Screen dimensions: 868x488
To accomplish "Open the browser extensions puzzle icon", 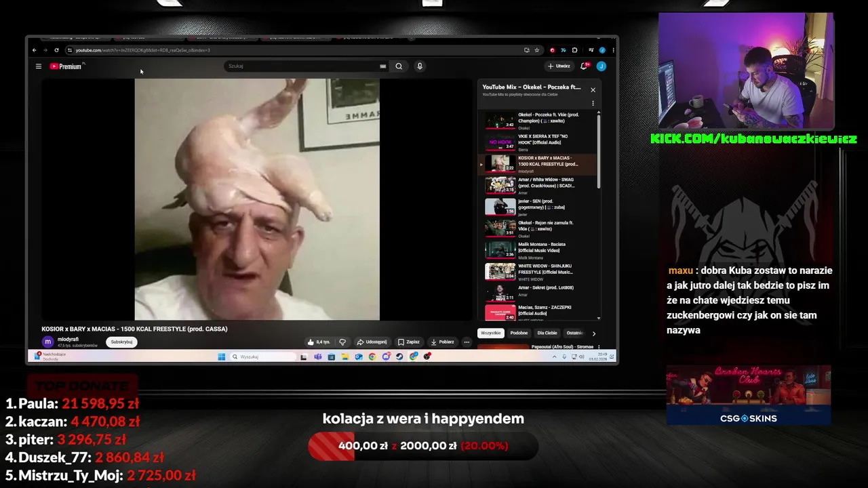I will (574, 50).
